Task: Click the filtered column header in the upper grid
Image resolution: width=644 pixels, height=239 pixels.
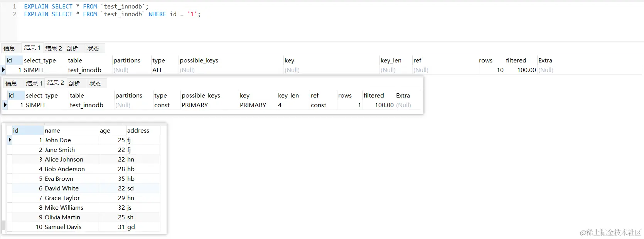Action: (521, 60)
